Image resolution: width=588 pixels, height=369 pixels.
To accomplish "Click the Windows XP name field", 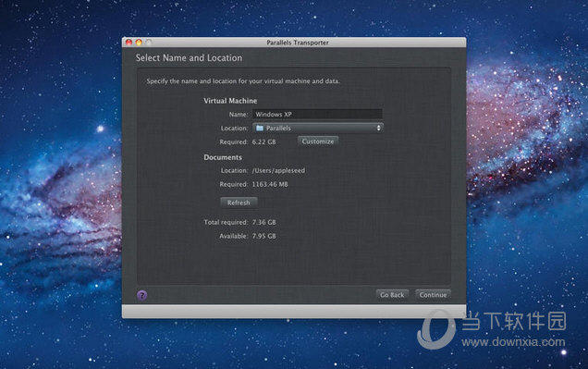I will pos(317,114).
